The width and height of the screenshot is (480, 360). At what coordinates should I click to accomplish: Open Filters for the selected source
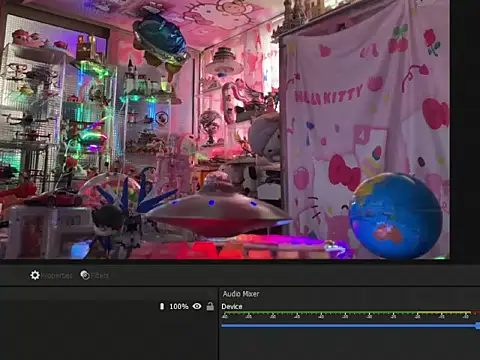pyautogui.click(x=100, y=276)
